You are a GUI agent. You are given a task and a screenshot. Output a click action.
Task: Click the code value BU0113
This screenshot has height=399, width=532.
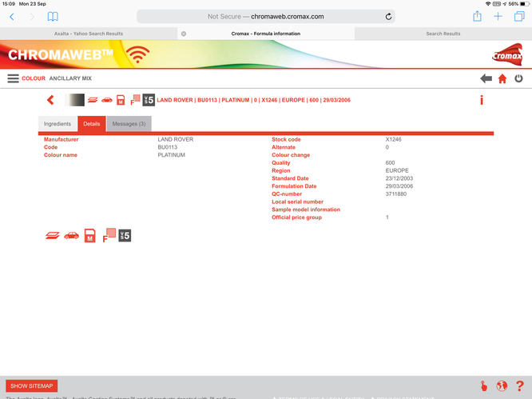(x=167, y=147)
